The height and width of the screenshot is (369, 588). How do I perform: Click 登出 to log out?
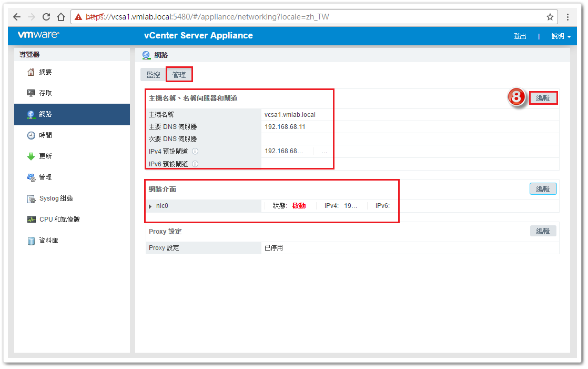click(x=520, y=36)
